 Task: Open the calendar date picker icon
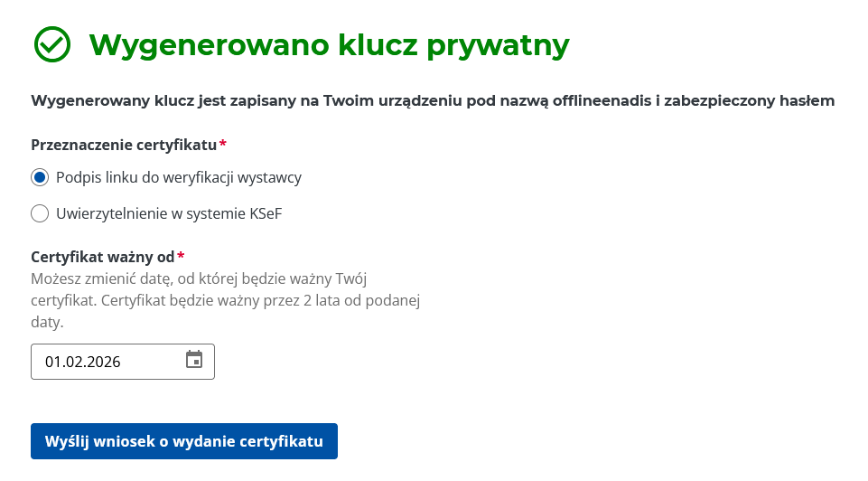pyautogui.click(x=194, y=360)
